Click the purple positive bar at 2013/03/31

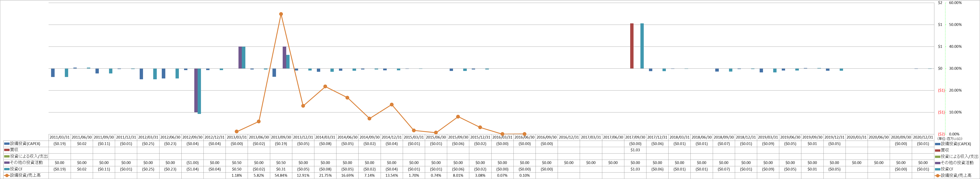pos(240,58)
